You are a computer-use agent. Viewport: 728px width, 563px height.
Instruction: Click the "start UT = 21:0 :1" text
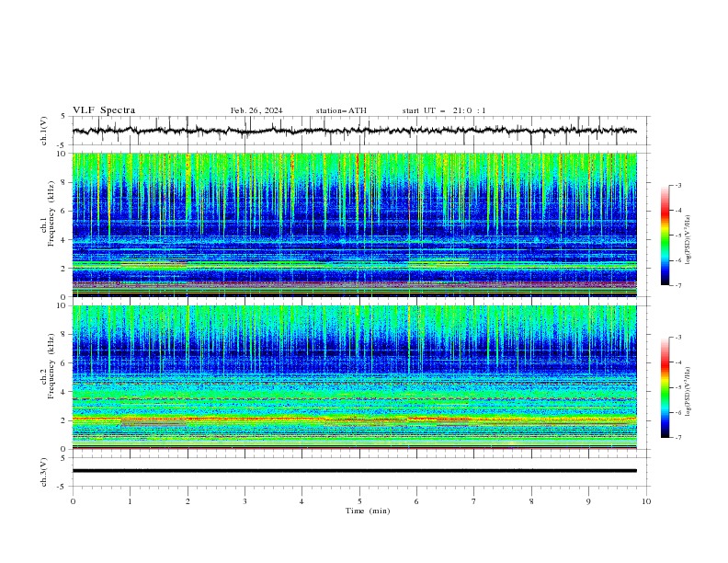[x=443, y=110]
